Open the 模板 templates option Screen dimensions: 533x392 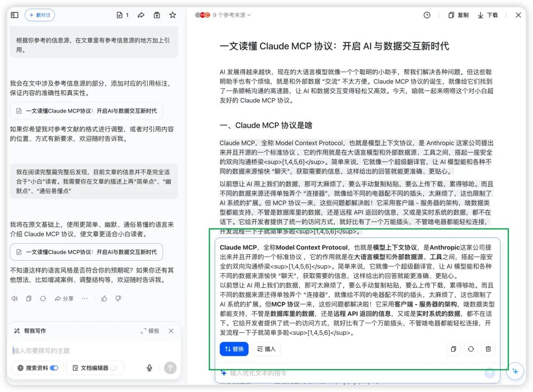coord(150,331)
